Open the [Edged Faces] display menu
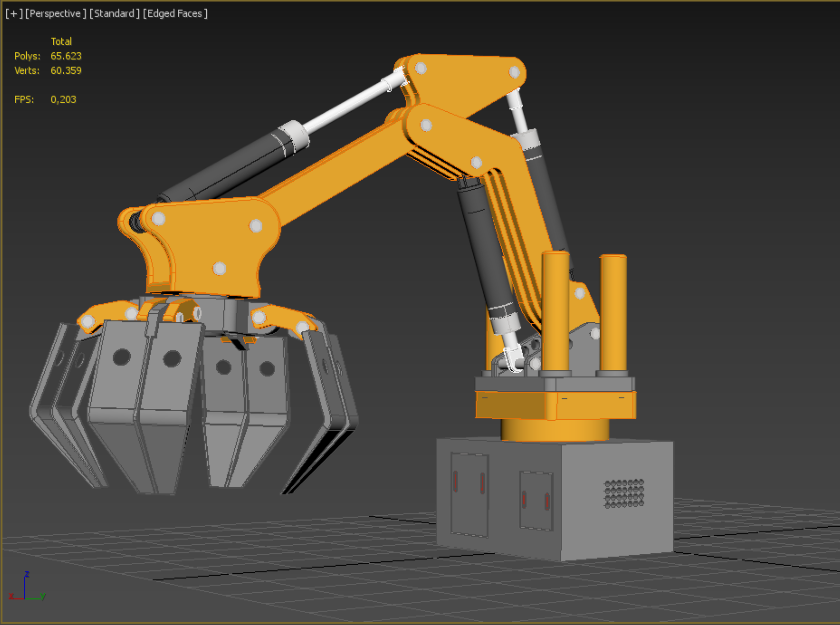This screenshot has height=625, width=840. 175,14
